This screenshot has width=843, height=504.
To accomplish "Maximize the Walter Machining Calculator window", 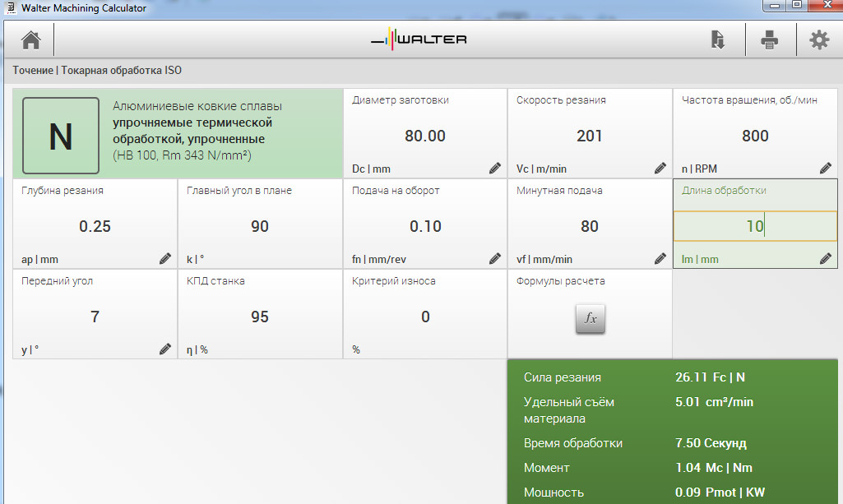I will [x=797, y=6].
